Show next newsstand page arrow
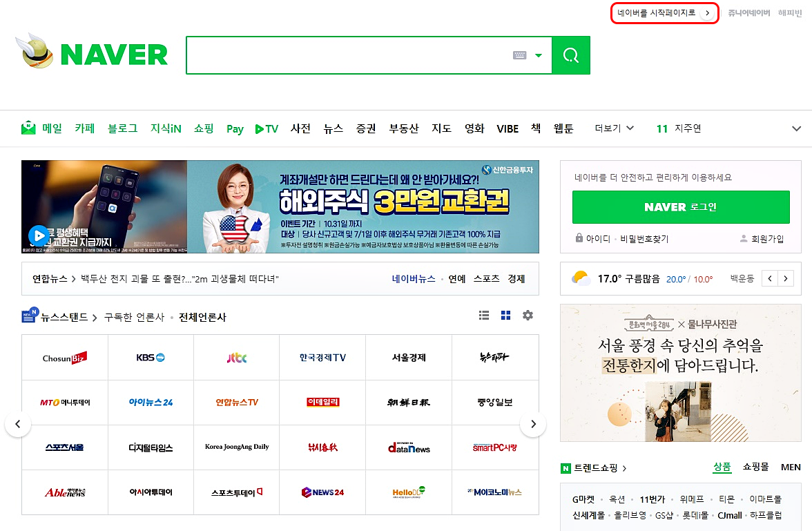Image resolution: width=812 pixels, height=531 pixels. click(x=533, y=424)
